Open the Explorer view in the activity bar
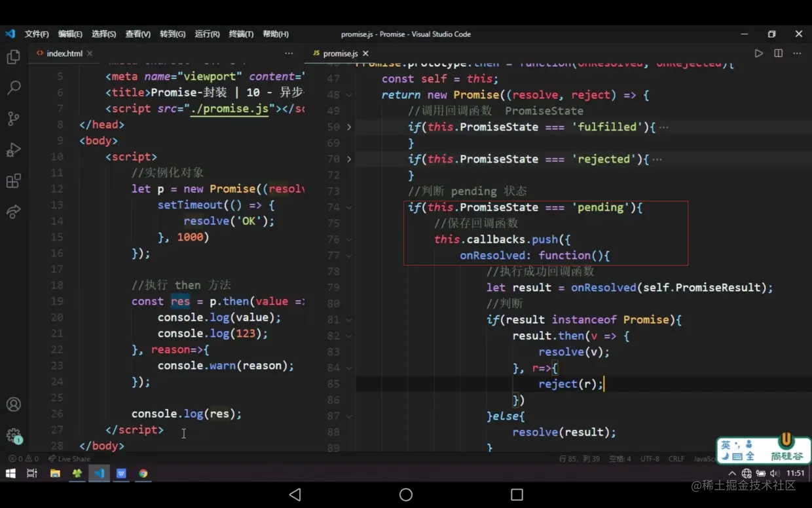 13,57
